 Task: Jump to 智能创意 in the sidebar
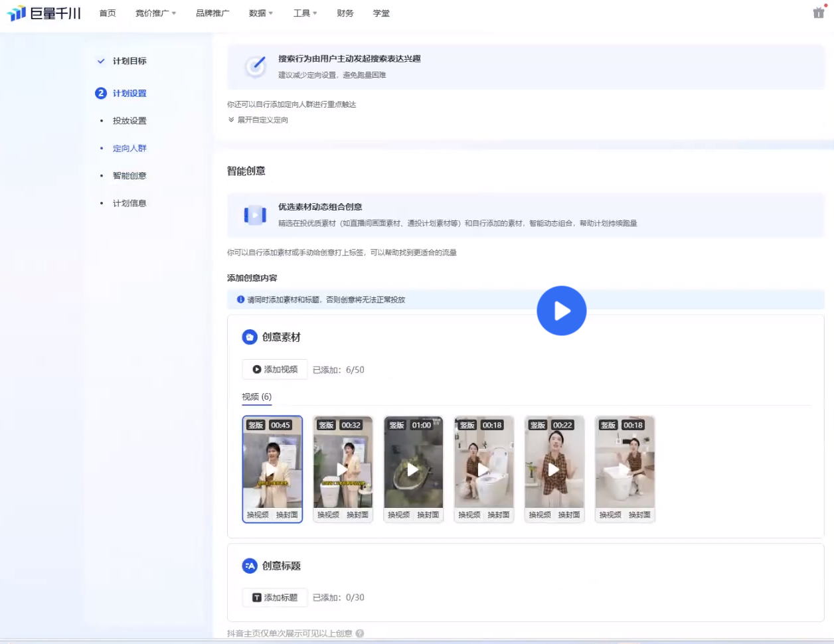point(129,176)
